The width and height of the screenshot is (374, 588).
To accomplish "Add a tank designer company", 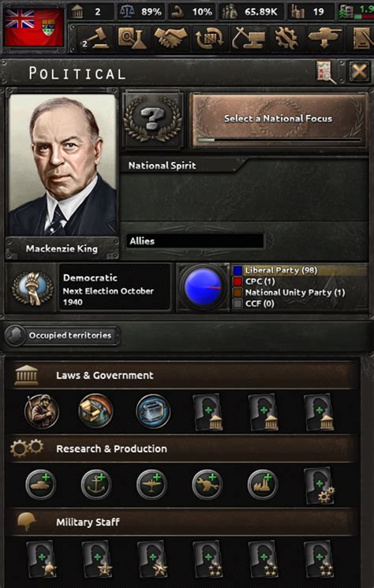I will coord(41,485).
